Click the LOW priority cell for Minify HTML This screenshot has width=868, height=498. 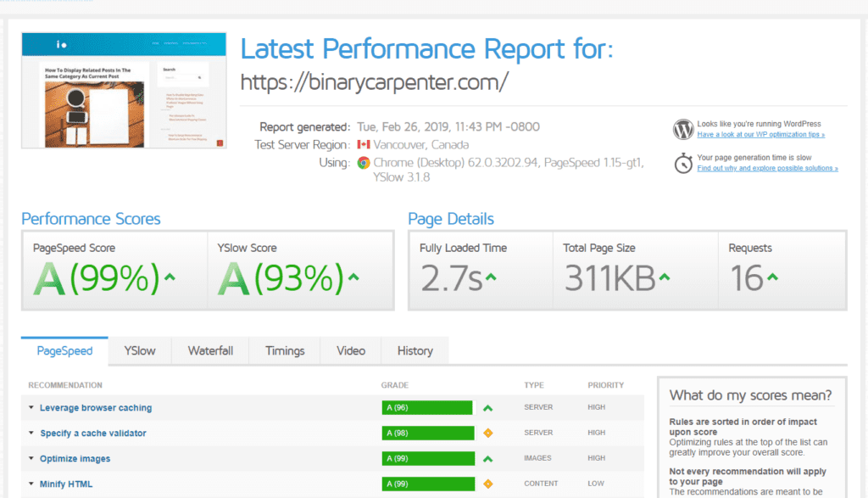pyautogui.click(x=596, y=484)
